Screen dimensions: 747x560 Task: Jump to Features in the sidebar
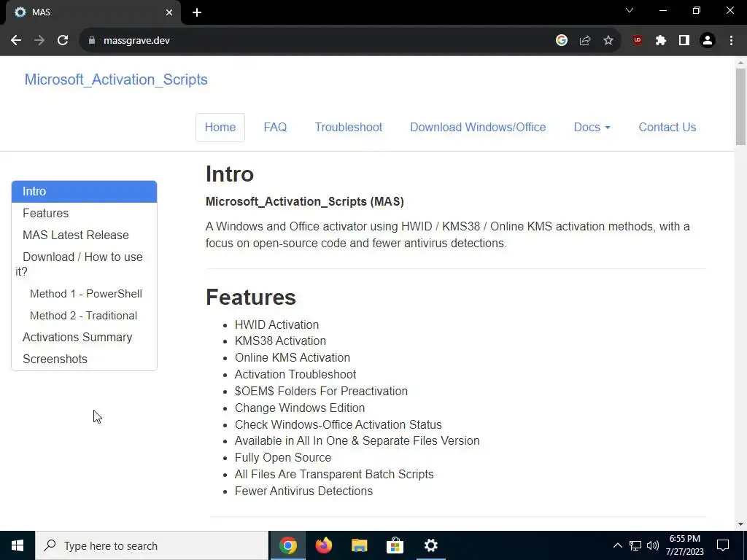[x=84, y=214]
